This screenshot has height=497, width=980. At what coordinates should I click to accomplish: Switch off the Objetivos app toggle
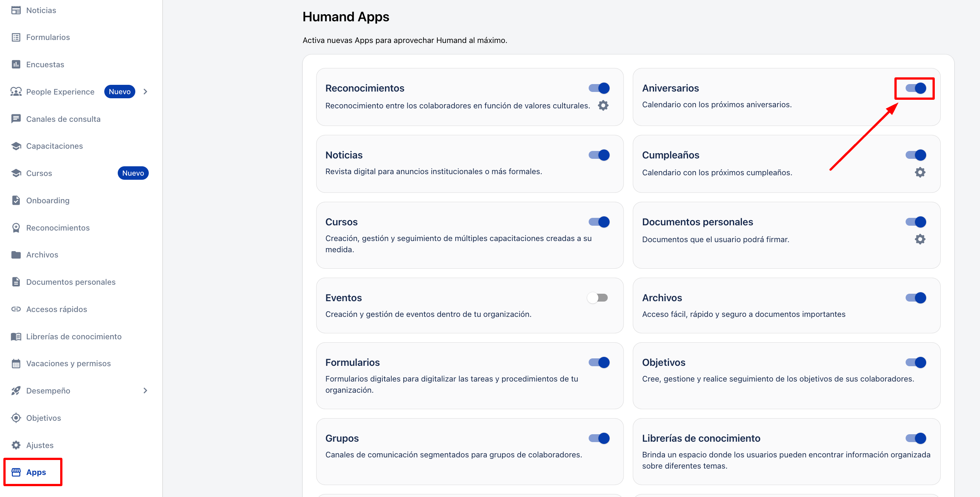[915, 362]
